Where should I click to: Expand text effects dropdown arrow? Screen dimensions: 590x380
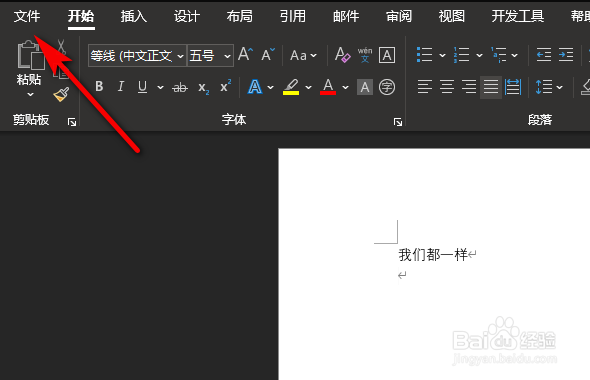point(271,88)
